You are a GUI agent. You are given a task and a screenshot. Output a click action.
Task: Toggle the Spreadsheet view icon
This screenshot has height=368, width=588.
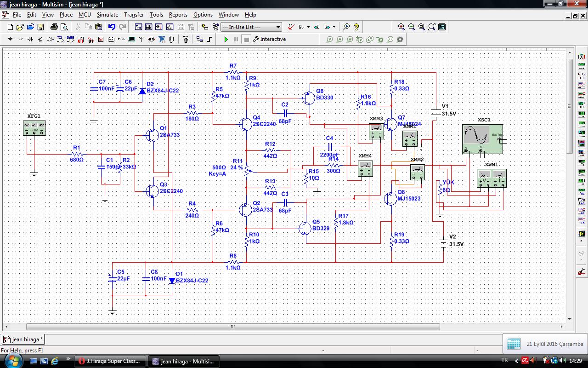coord(148,27)
